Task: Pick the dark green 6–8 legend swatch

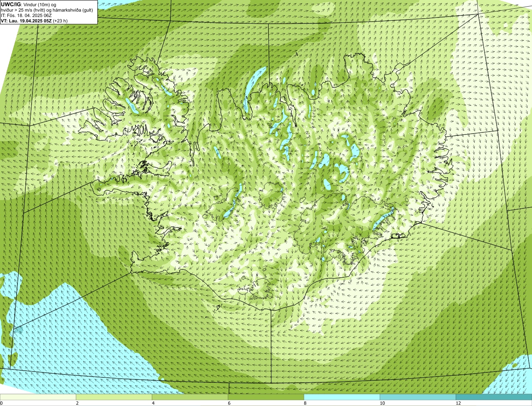Action: point(266,397)
